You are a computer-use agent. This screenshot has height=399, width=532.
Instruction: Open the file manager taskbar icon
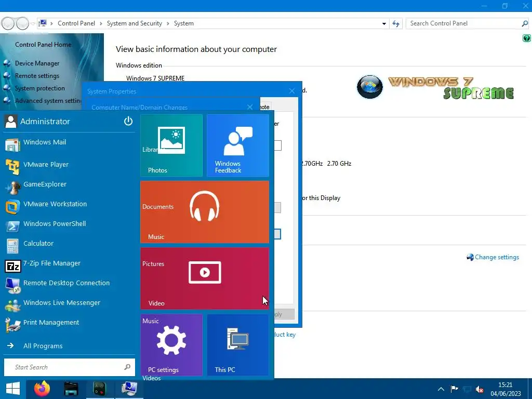coord(71,389)
